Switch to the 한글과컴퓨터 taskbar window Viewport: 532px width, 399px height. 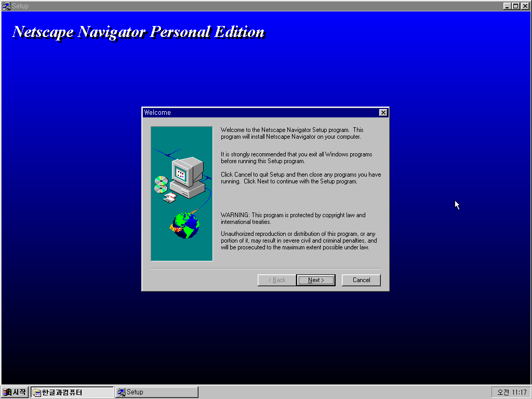coord(72,392)
